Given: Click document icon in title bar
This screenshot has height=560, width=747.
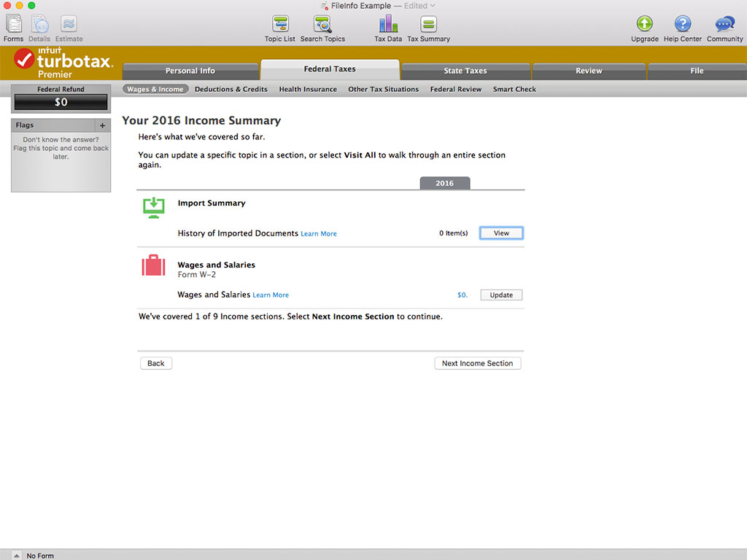Looking at the screenshot, I should click(325, 6).
